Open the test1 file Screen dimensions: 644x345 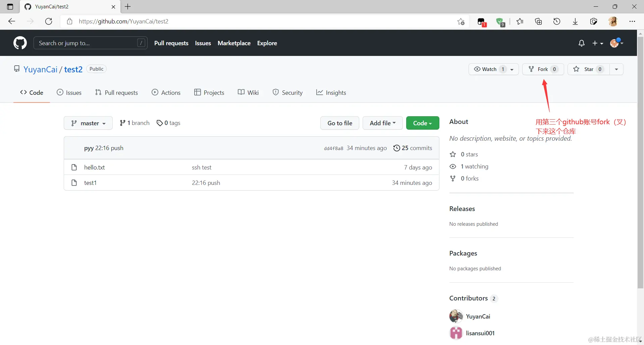click(x=90, y=183)
